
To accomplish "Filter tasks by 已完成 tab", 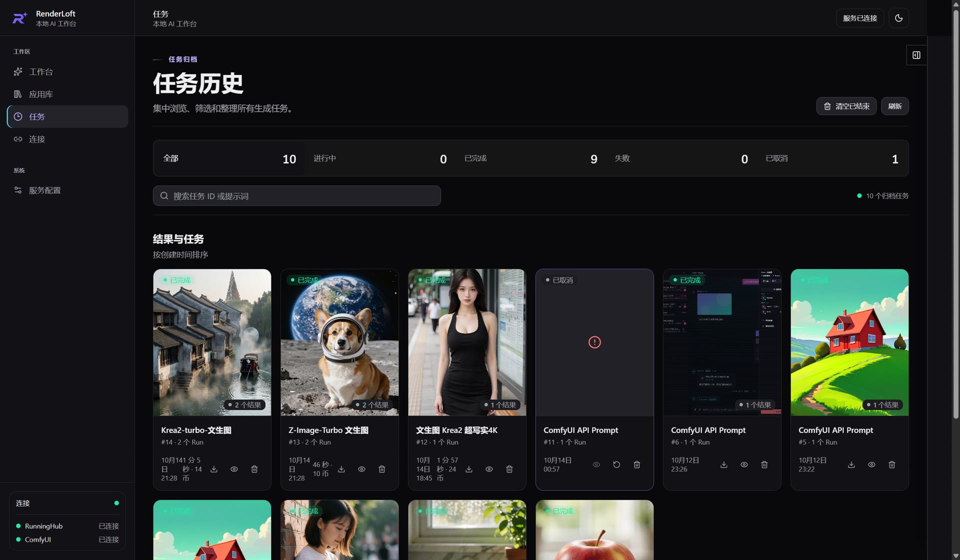I will coord(530,158).
